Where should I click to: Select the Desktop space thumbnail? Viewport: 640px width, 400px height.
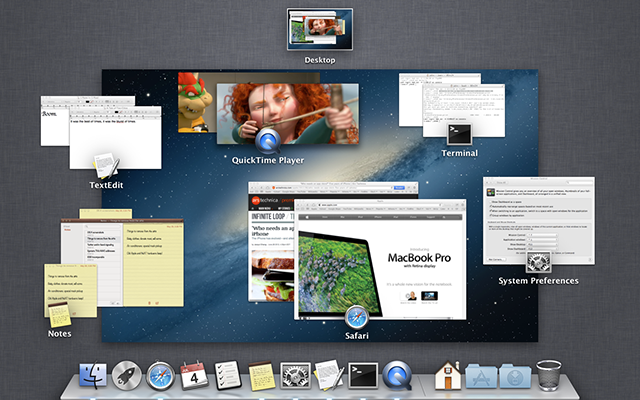pos(320,29)
